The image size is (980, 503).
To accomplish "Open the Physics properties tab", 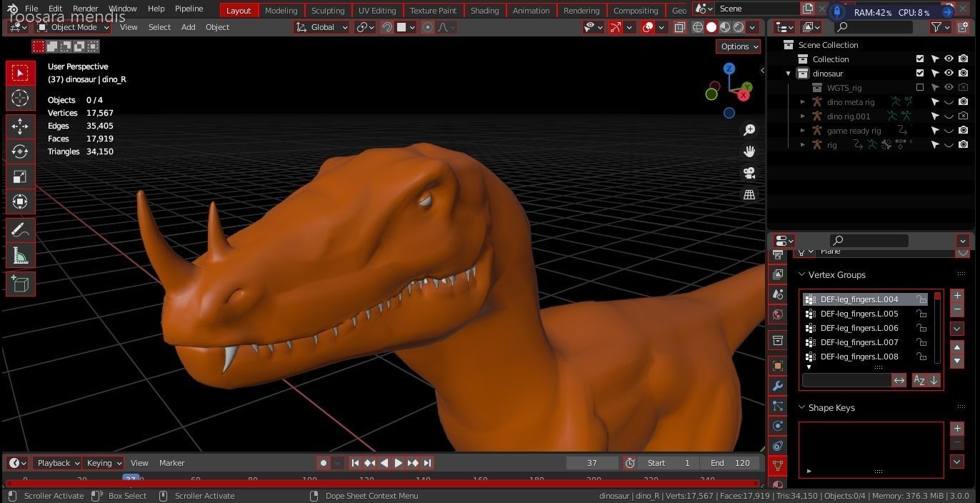I will (778, 426).
